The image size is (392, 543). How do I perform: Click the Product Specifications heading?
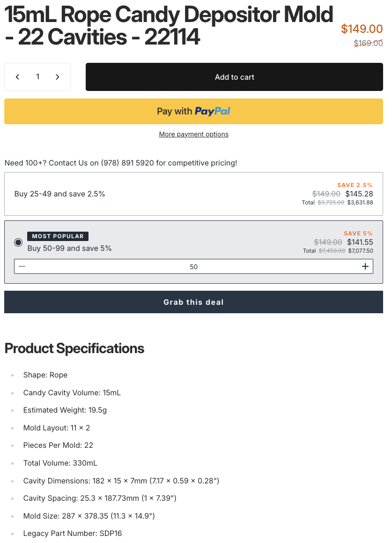click(74, 348)
